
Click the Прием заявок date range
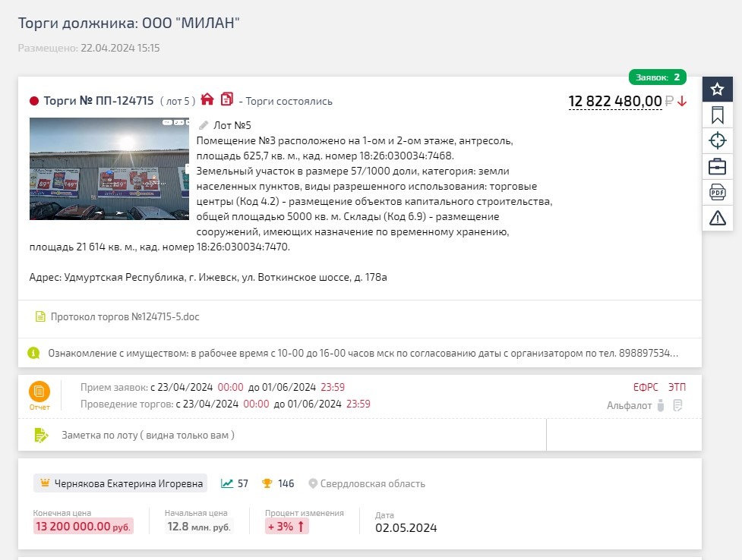(213, 387)
